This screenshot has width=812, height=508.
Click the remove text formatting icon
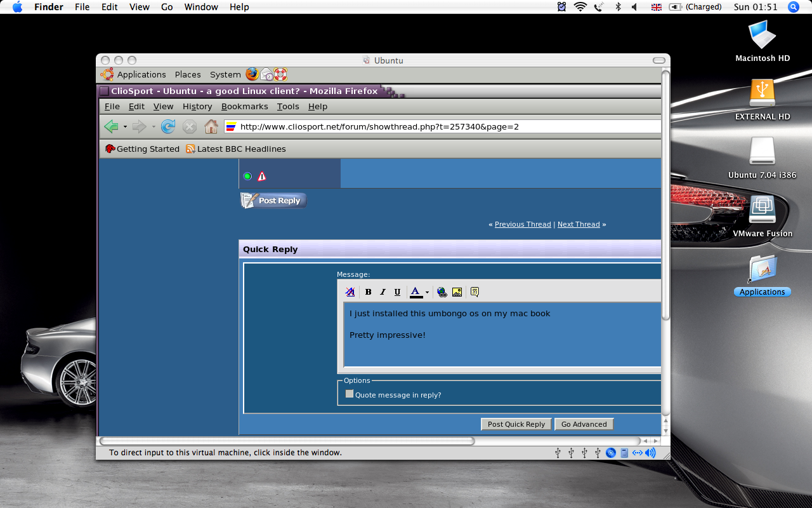point(350,292)
